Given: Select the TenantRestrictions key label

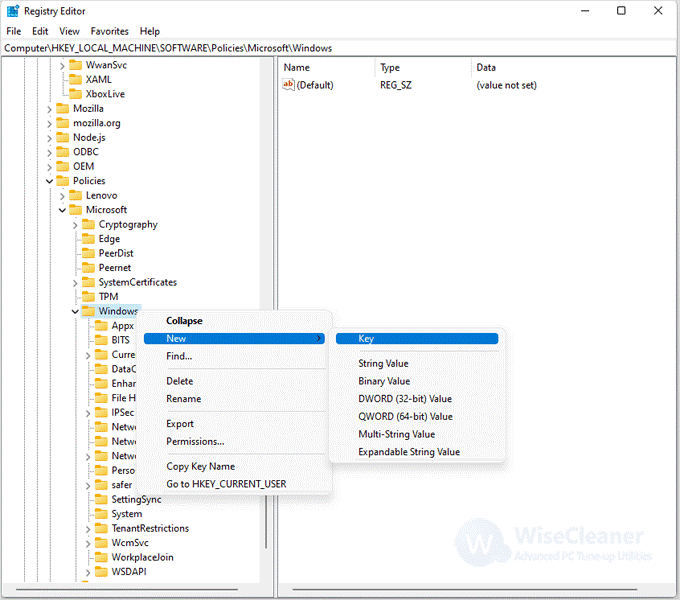Looking at the screenshot, I should pos(150,528).
